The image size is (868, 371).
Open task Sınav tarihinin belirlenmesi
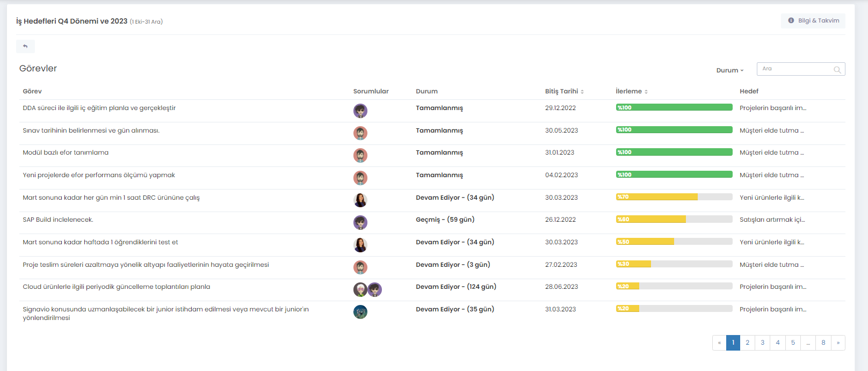point(91,130)
